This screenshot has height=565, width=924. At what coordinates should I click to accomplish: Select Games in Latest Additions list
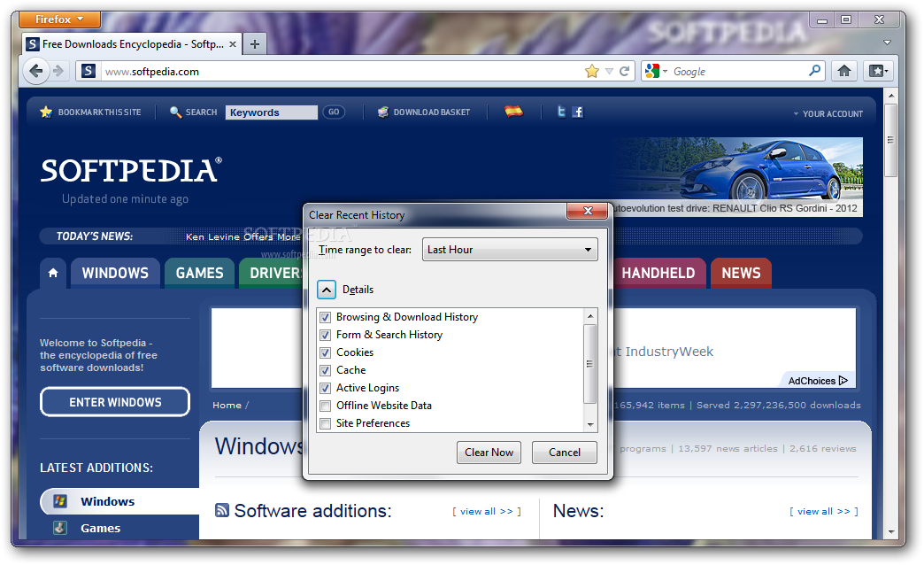click(x=100, y=529)
